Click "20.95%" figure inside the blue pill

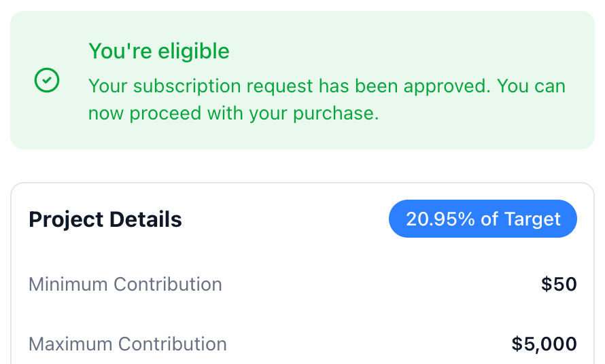click(x=440, y=219)
